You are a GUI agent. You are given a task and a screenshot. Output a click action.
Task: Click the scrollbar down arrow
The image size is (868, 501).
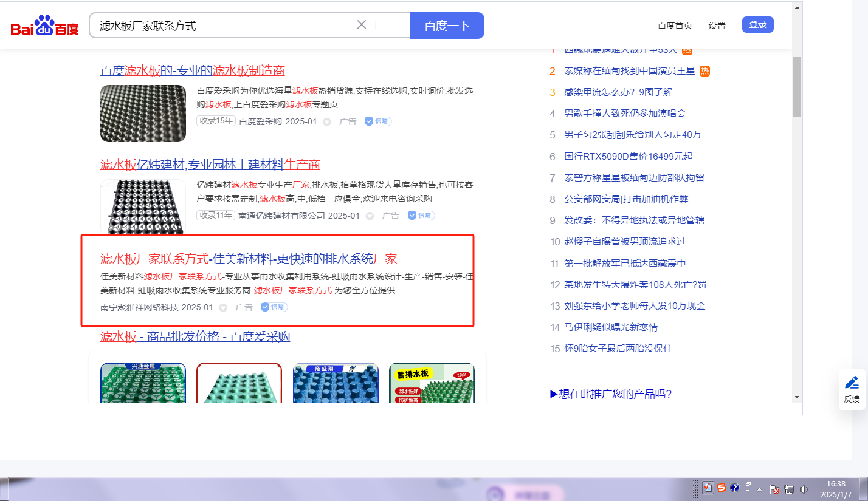pyautogui.click(x=797, y=397)
